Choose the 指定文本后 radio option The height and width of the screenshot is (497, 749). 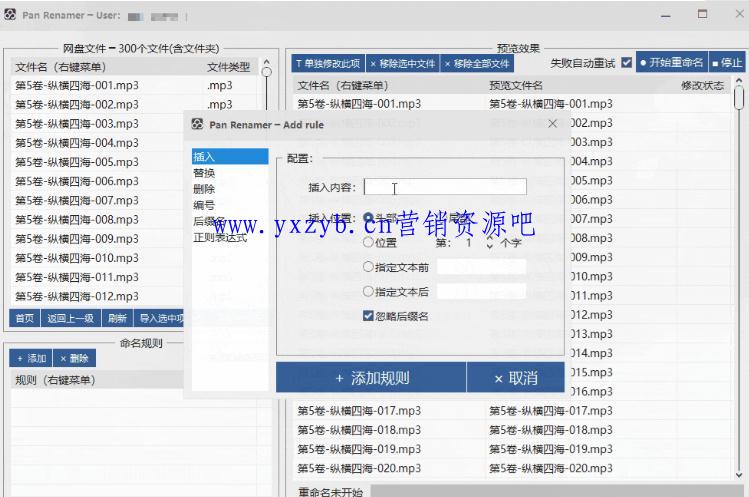[368, 291]
